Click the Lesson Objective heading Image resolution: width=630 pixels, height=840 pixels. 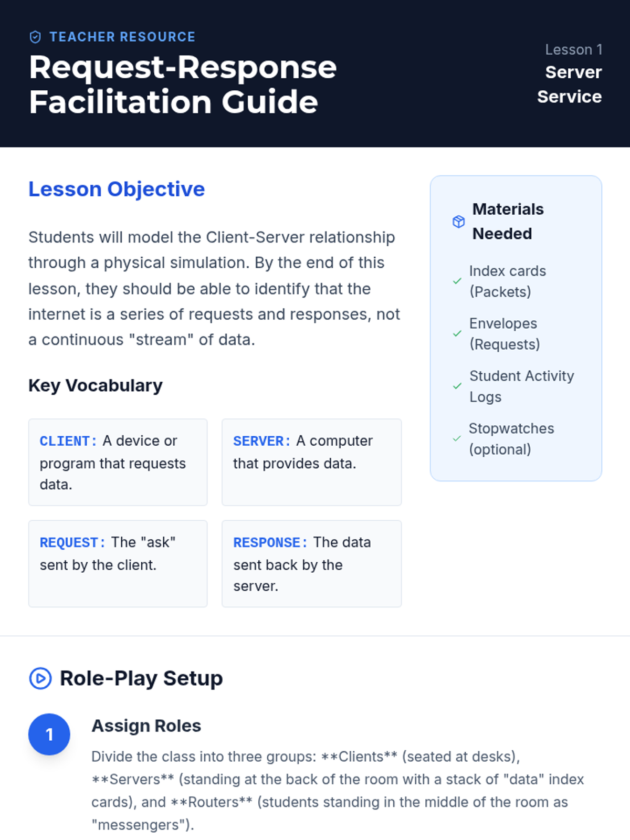pyautogui.click(x=117, y=189)
